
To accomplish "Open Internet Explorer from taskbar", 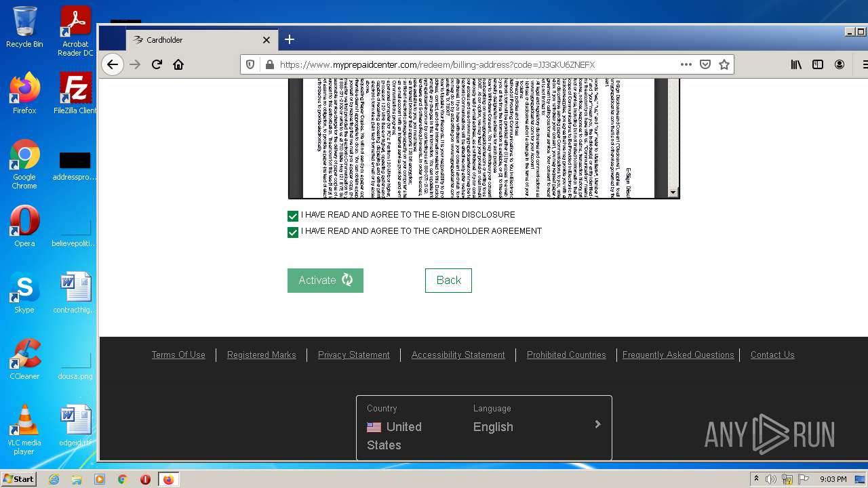I will coord(54,479).
